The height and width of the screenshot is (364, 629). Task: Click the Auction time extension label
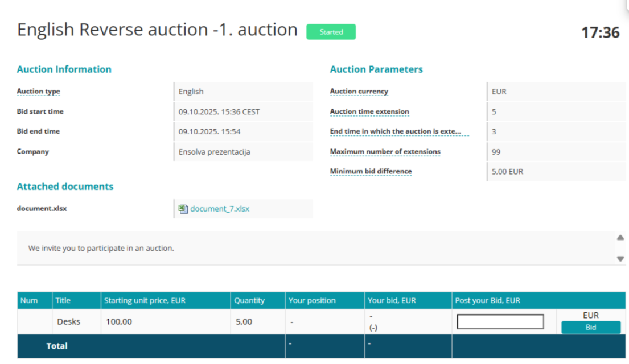(369, 111)
